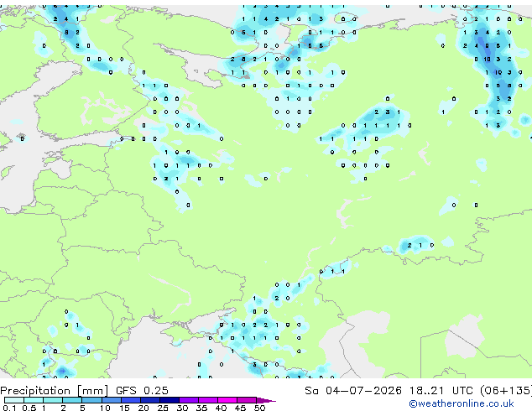
Task: Click the 'GFS 0.25' model label
Action: (142, 391)
